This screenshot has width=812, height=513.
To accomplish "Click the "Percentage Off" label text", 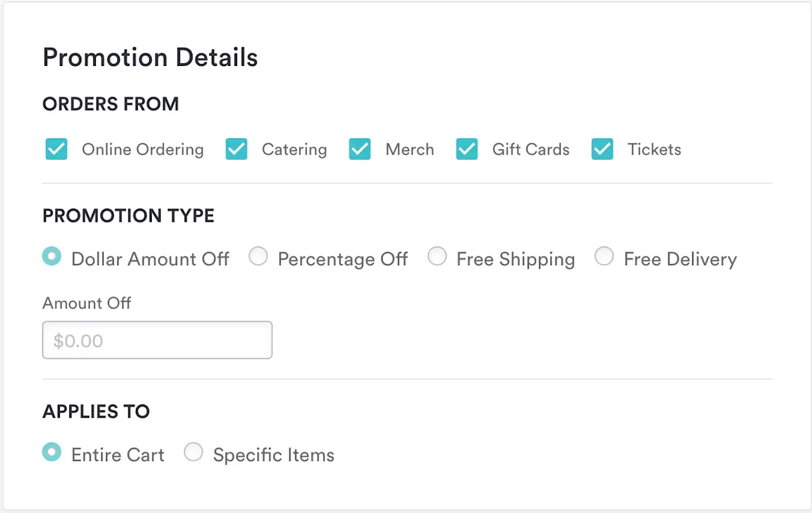I will [x=342, y=259].
